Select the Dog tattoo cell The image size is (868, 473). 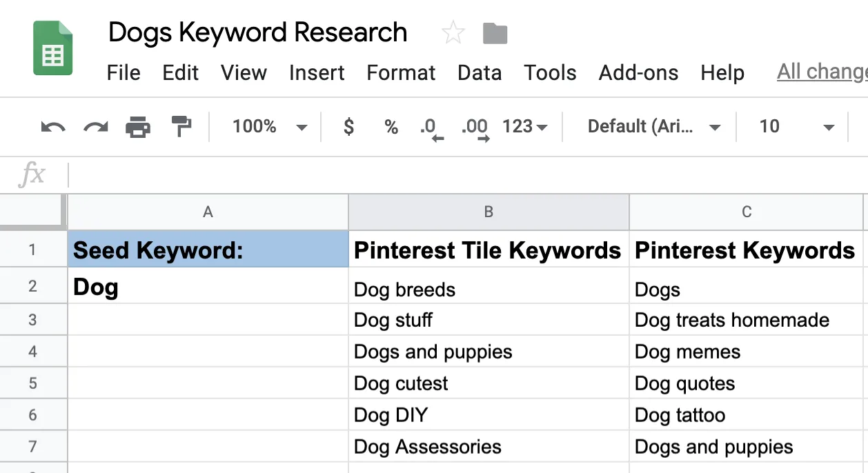(x=747, y=415)
